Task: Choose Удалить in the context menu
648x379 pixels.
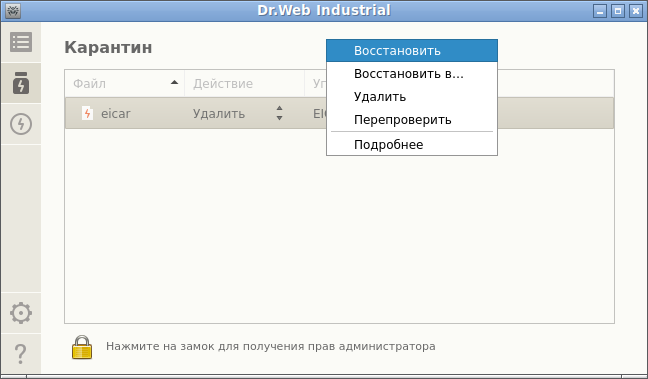Action: pyautogui.click(x=412, y=97)
